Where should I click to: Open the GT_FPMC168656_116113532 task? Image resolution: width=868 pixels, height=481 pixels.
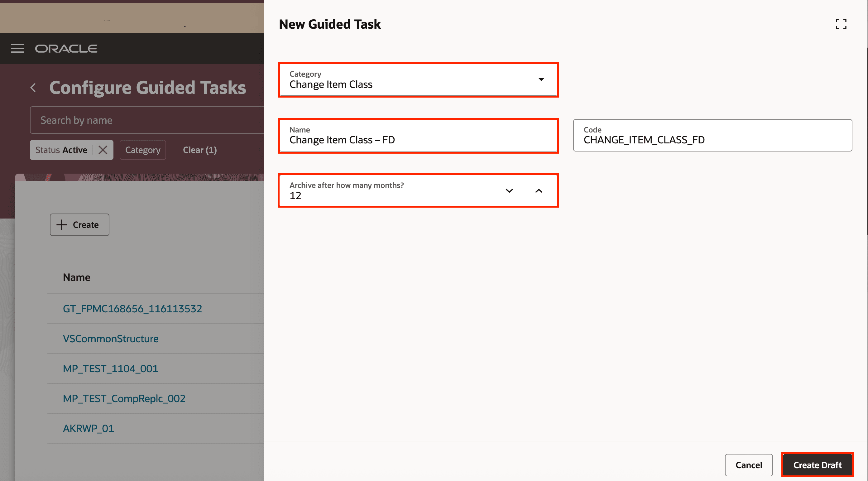pos(132,308)
